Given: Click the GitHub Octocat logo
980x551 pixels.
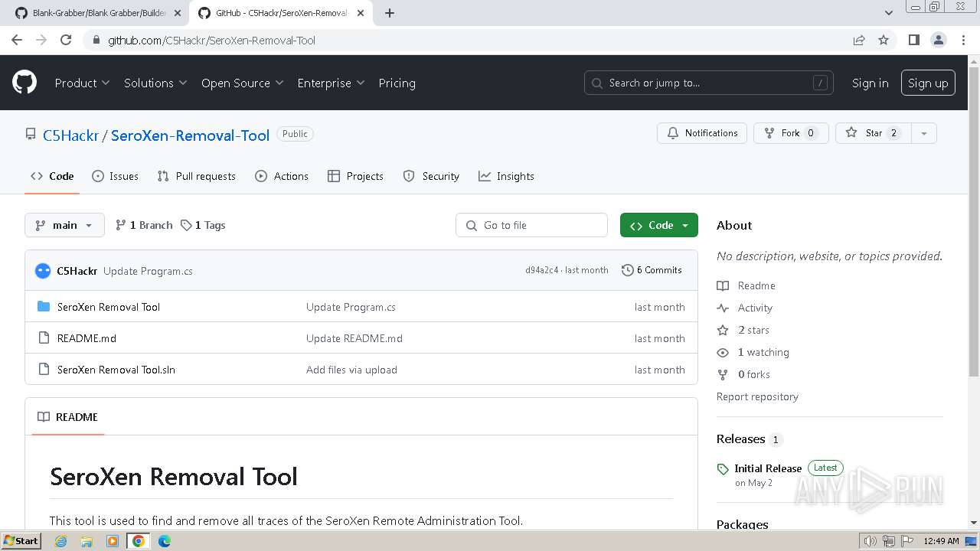Looking at the screenshot, I should [x=24, y=83].
